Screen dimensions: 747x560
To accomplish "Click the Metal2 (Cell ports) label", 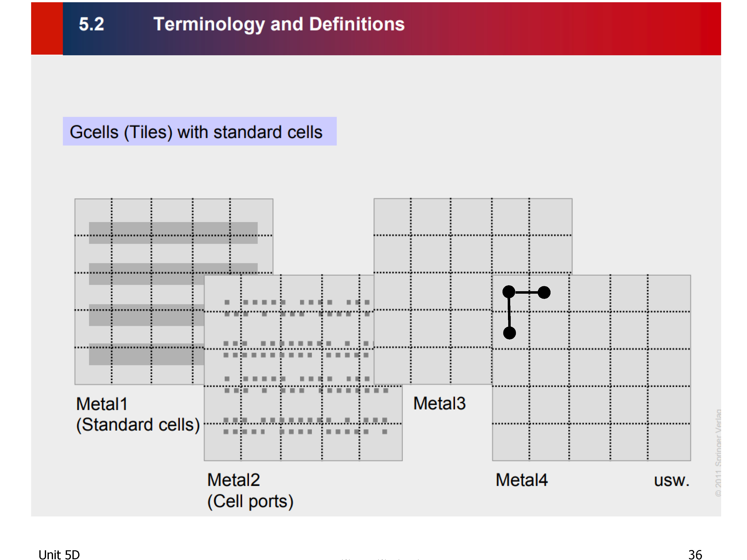I will [250, 491].
